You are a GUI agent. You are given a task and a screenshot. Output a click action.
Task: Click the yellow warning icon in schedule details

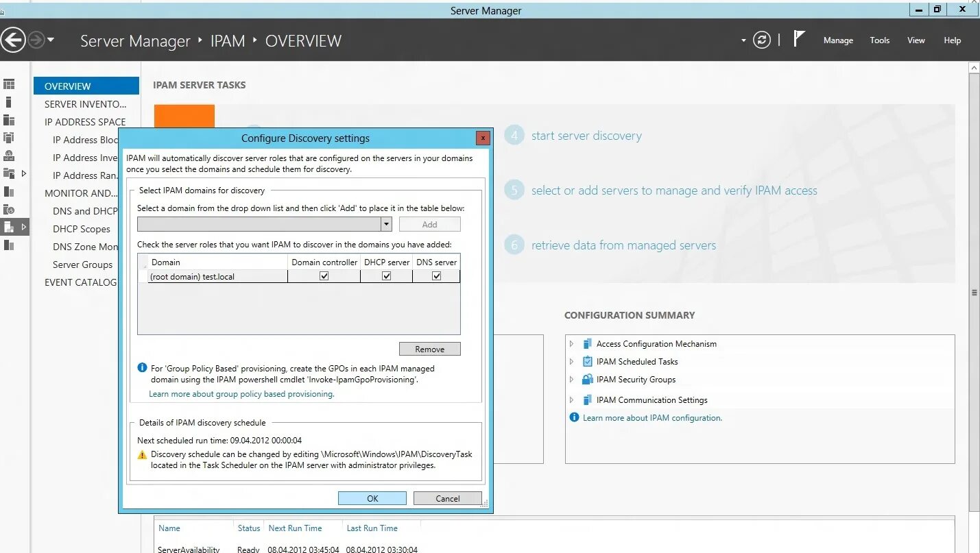tap(142, 454)
